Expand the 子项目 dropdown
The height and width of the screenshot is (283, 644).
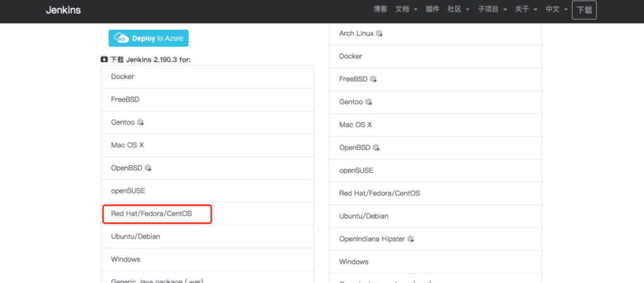(489, 9)
